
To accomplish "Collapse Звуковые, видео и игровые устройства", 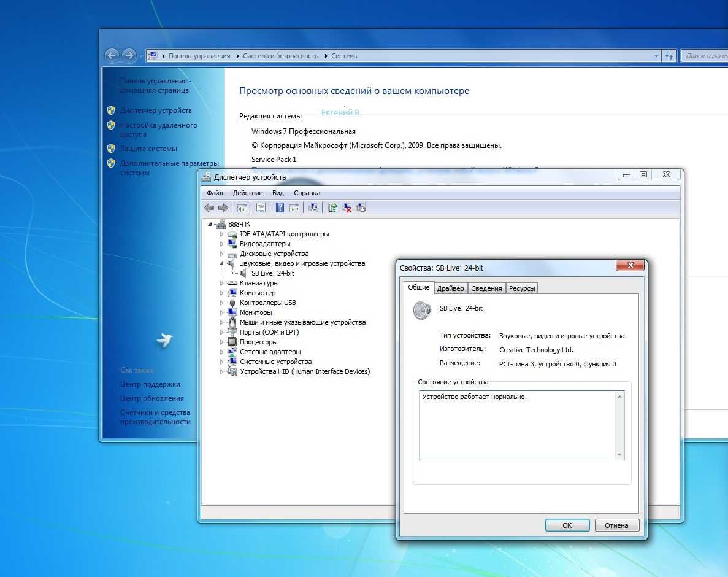I will 221,263.
